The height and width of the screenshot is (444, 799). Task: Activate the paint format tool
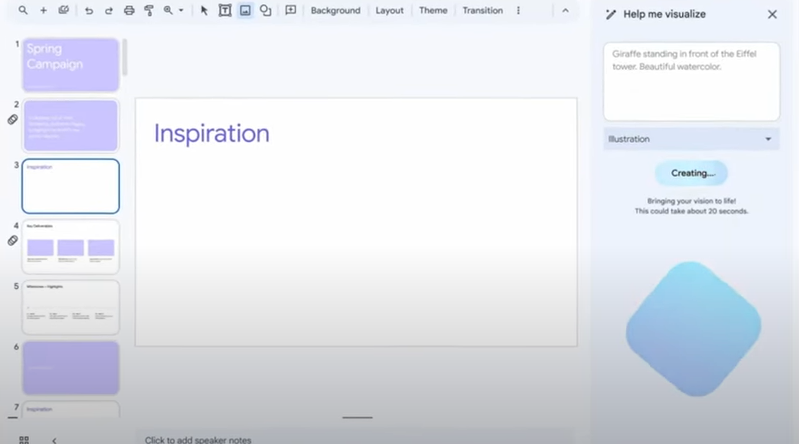[x=149, y=10]
